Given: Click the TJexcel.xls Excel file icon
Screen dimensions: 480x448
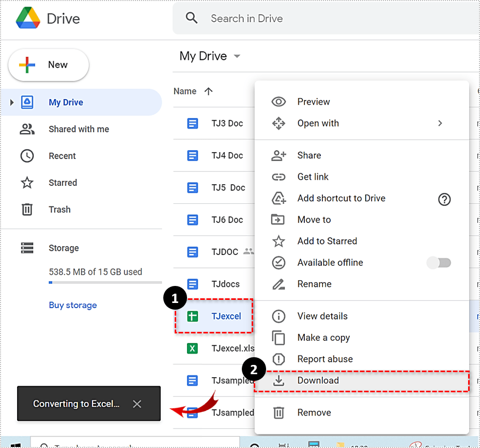Looking at the screenshot, I should [x=192, y=348].
